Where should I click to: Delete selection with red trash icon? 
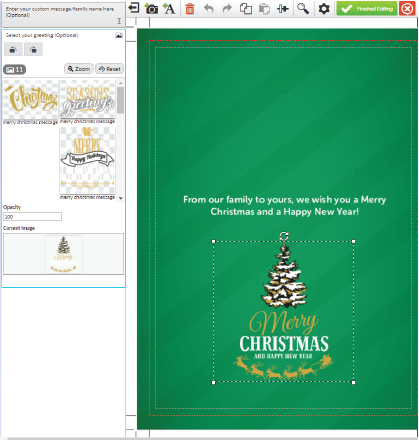(x=190, y=9)
